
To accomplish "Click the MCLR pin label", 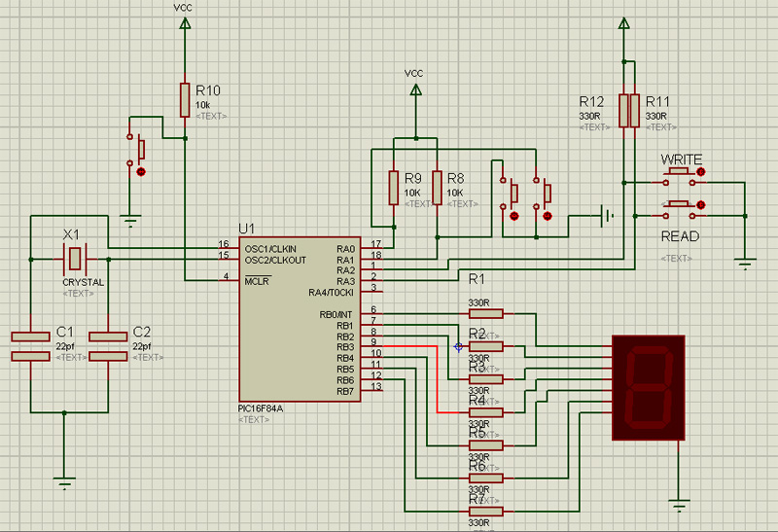I will tap(257, 281).
